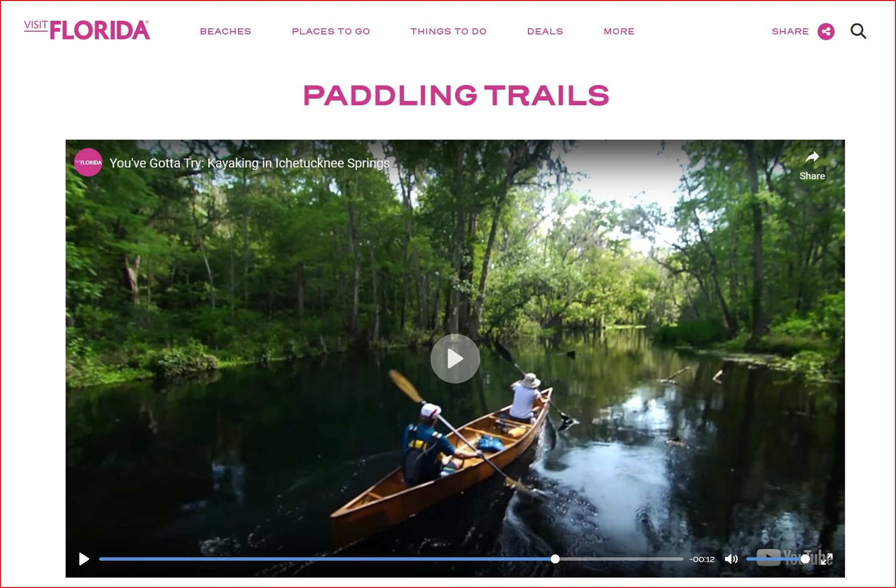
Task: Expand the Things To Do menu
Action: 448,31
